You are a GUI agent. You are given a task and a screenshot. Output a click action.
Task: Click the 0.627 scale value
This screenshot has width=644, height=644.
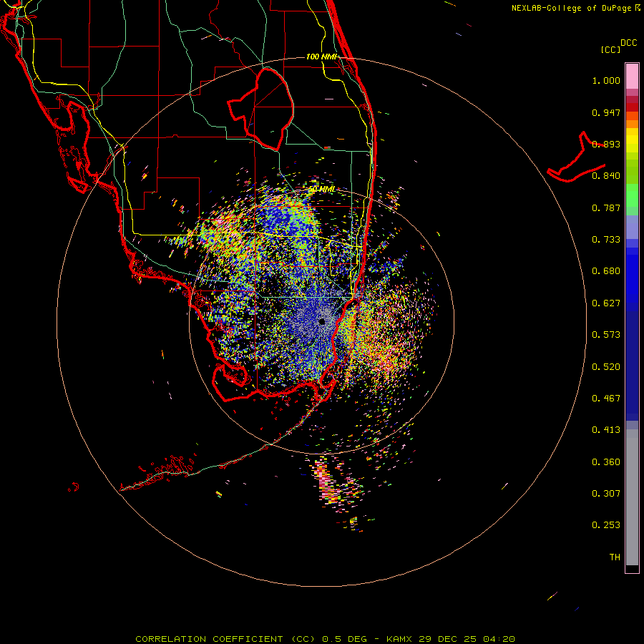[x=606, y=303]
